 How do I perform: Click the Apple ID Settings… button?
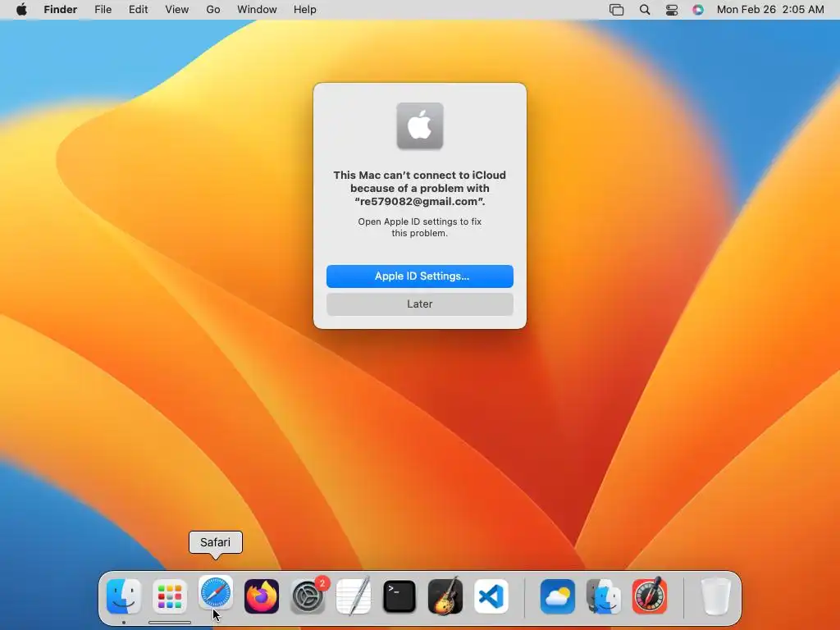tap(420, 276)
